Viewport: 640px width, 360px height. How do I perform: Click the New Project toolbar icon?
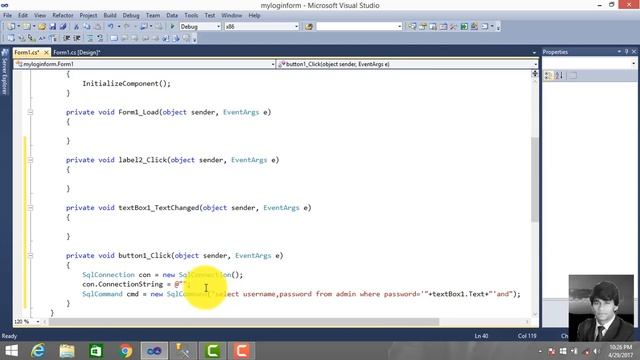pyautogui.click(x=11, y=27)
